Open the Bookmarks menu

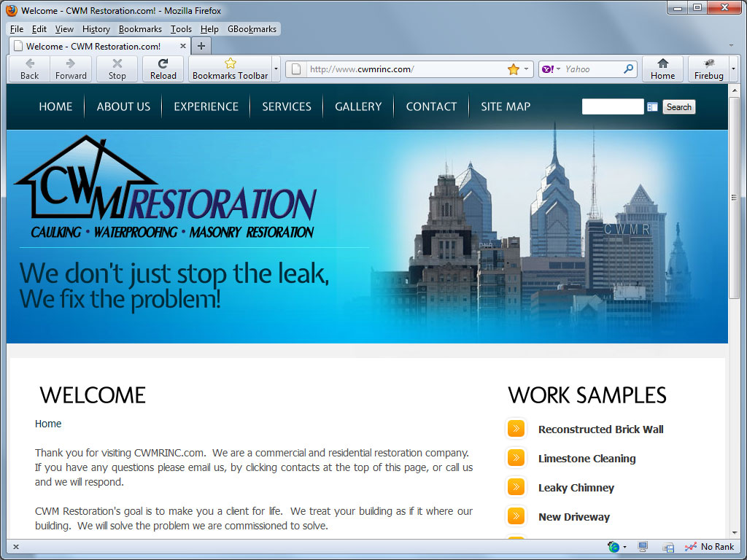pos(140,29)
